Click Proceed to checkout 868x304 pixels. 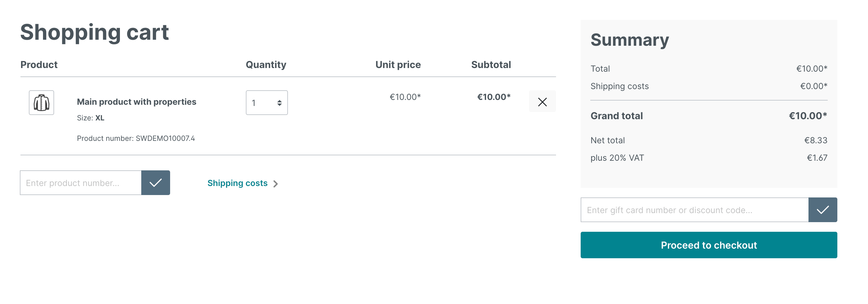[x=708, y=245]
